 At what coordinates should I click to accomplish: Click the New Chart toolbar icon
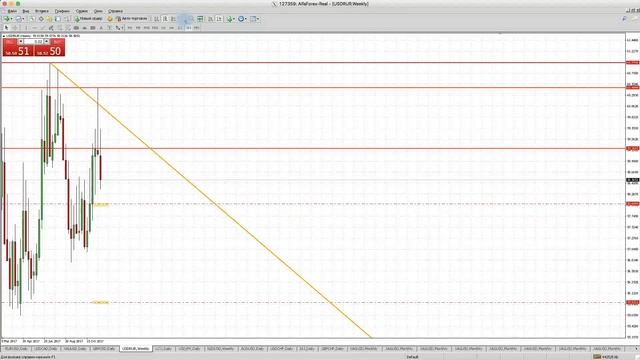[x=6, y=19]
